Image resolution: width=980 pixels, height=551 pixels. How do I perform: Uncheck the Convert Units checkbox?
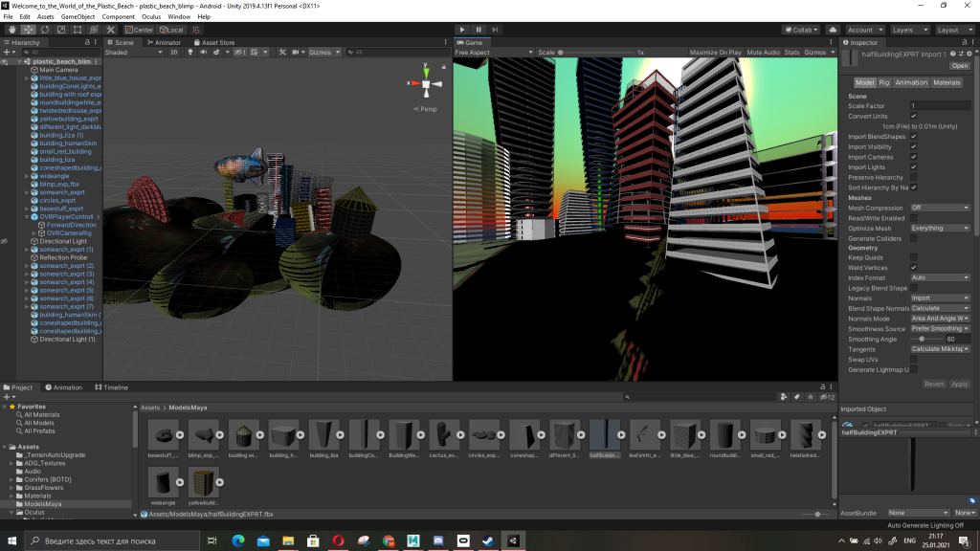[914, 116]
